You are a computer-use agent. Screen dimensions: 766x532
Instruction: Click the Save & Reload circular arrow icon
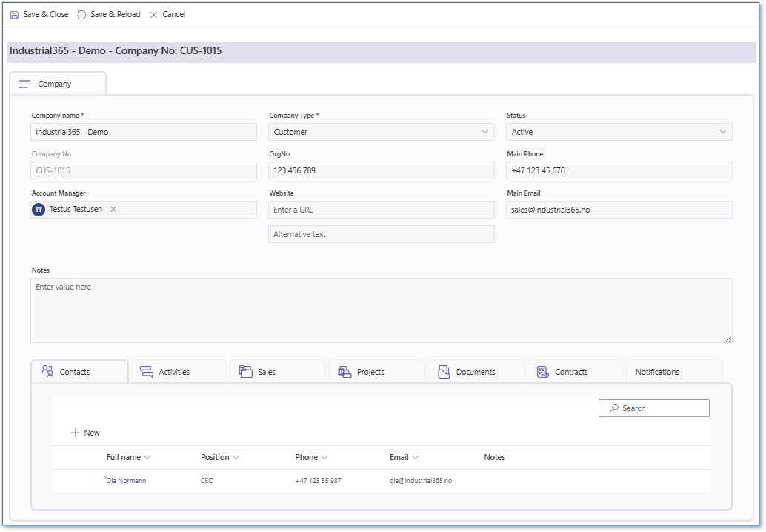(x=81, y=15)
